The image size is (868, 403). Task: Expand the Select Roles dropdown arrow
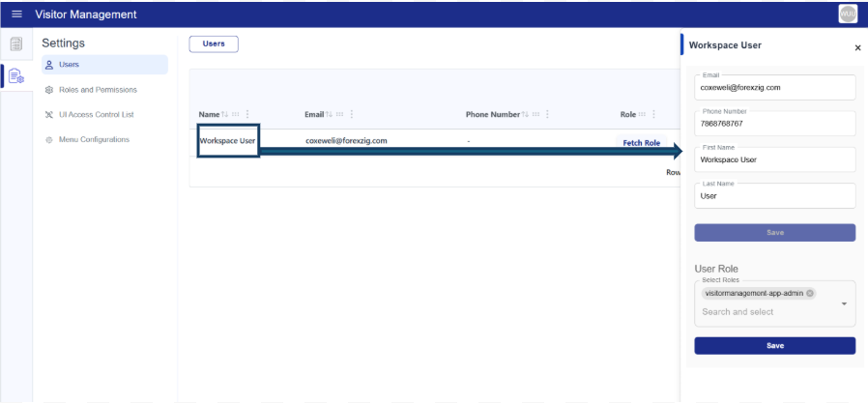845,303
